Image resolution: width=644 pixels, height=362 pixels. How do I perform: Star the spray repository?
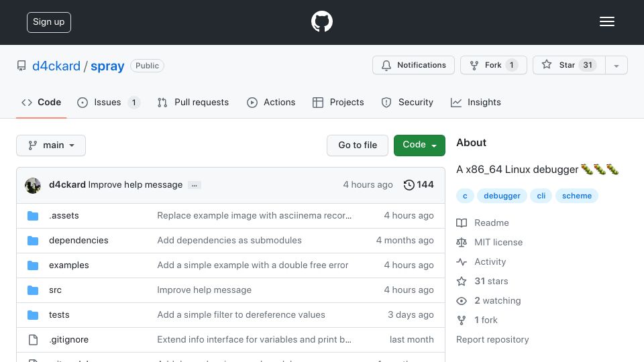[569, 65]
